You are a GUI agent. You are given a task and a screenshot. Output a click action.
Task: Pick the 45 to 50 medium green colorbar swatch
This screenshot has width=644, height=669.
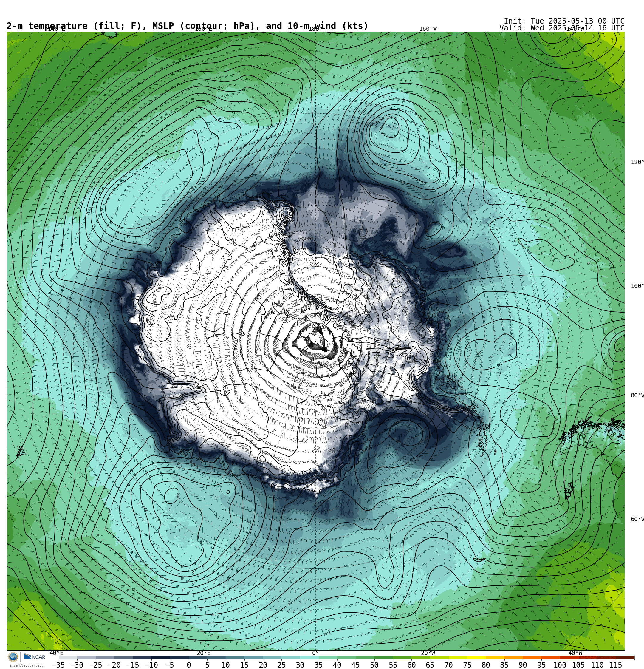coord(365,657)
